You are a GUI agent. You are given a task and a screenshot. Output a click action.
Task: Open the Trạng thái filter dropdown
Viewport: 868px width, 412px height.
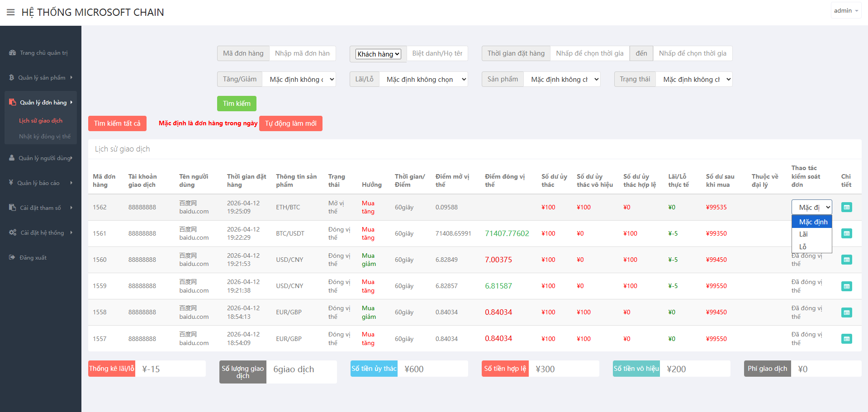pos(694,79)
